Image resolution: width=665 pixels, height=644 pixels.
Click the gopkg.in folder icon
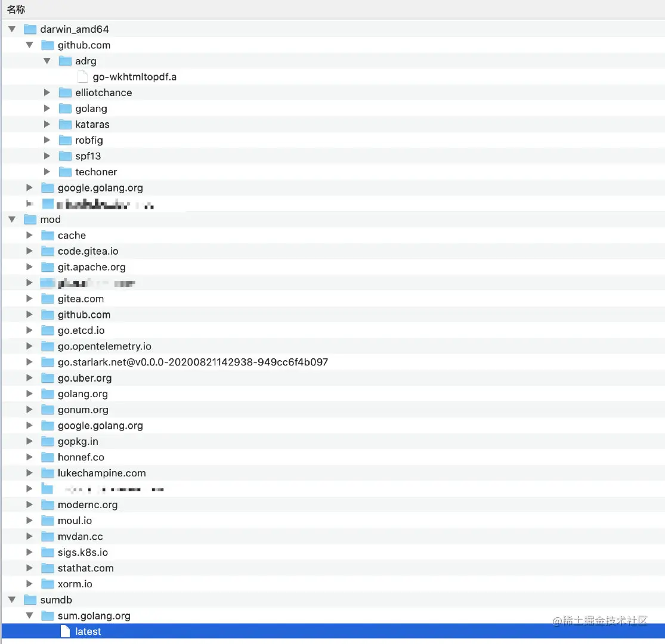tap(48, 441)
